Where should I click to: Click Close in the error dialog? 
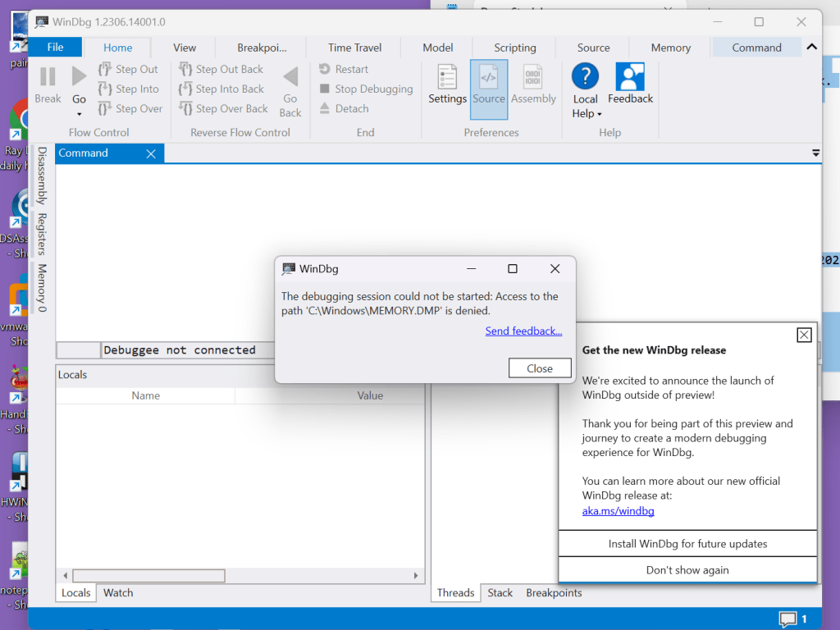point(540,368)
